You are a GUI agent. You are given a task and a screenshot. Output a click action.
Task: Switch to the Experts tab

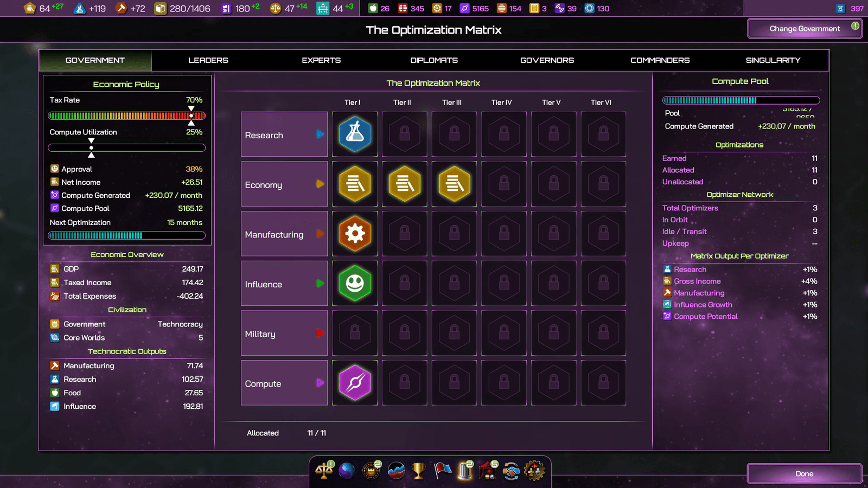point(321,60)
